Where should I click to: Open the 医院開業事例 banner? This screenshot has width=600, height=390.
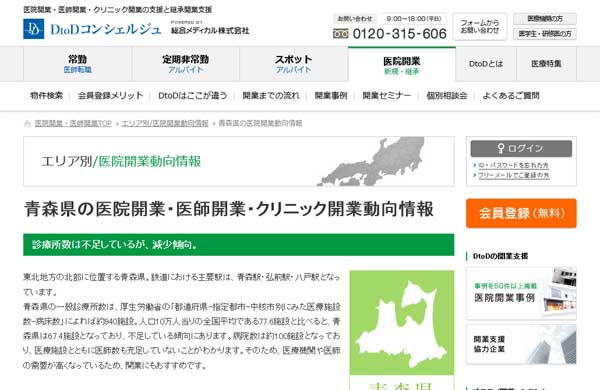521,294
